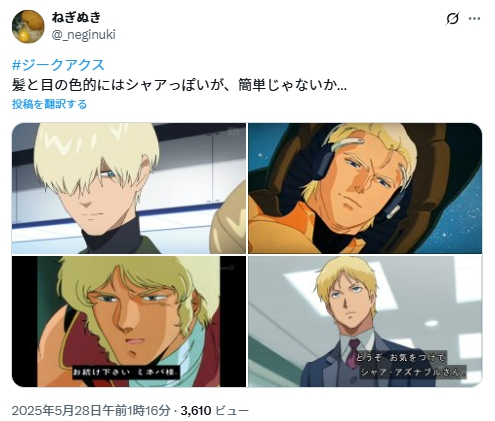This screenshot has width=495, height=421.
Task: Click the シャア・アズナブルさん subtitle caption
Action: coord(413,372)
